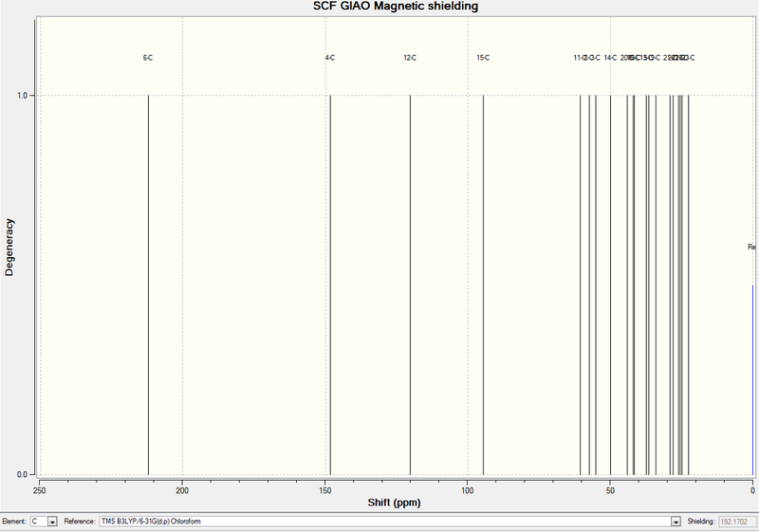Viewport: 759px width, 532px height.
Task: Click the peak line near 148 ppm
Action: point(330,284)
